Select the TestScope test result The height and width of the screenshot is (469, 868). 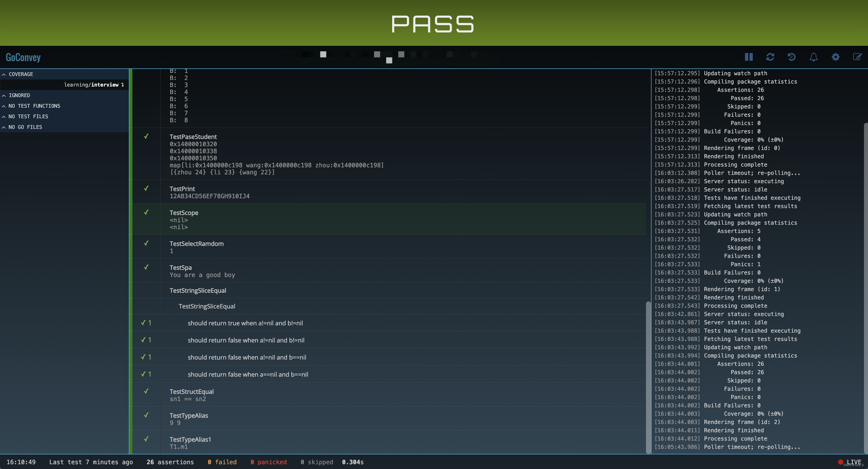(x=184, y=213)
